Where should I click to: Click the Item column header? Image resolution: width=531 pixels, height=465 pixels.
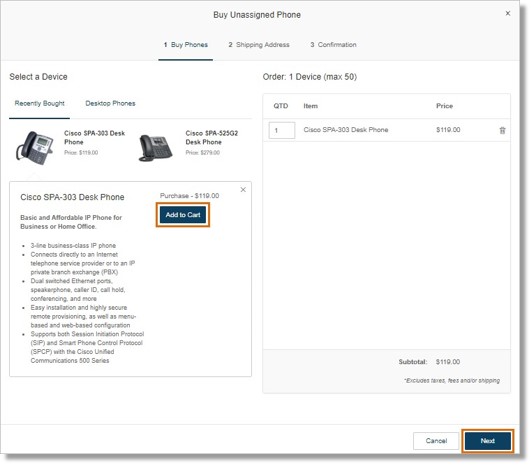coord(311,106)
